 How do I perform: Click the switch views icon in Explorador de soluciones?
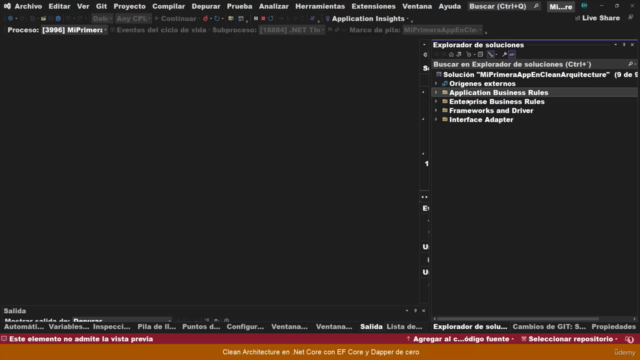(x=459, y=54)
